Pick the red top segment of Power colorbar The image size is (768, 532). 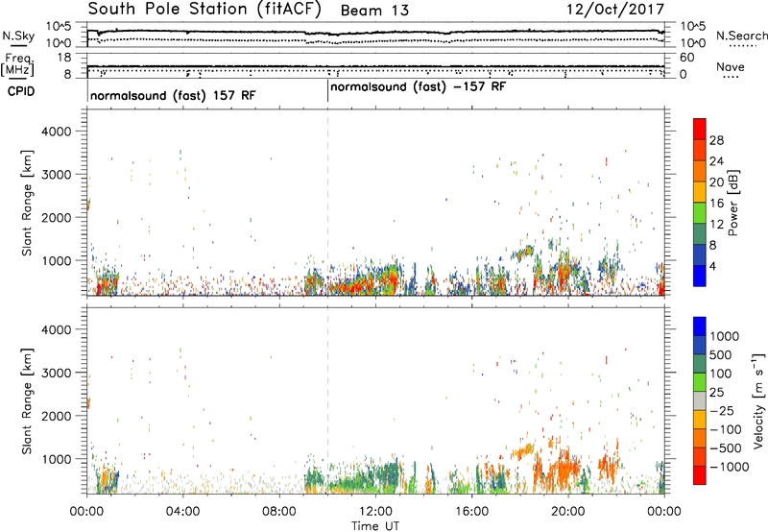click(700, 129)
